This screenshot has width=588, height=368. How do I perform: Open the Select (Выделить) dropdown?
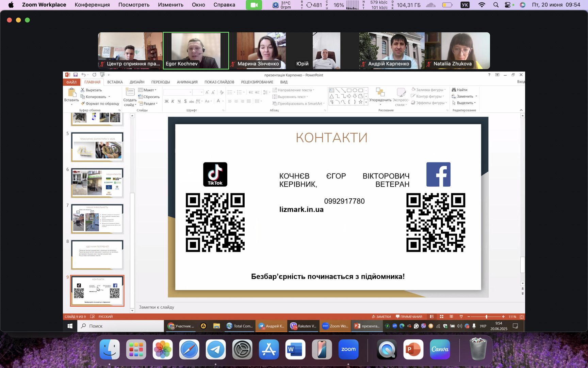(464, 103)
